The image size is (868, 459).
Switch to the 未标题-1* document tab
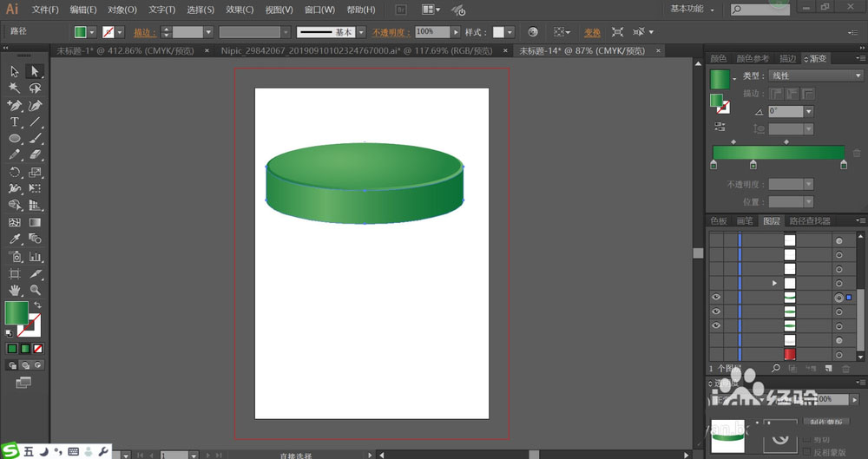click(125, 50)
